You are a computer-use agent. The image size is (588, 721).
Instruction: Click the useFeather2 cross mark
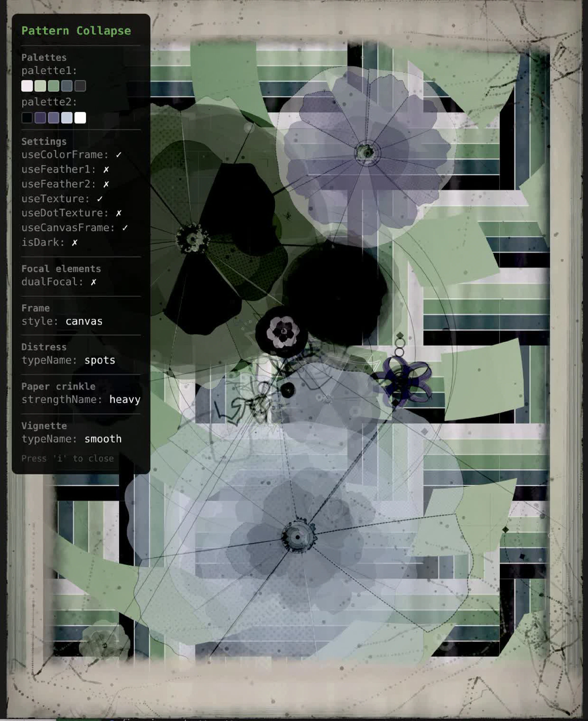(x=106, y=184)
